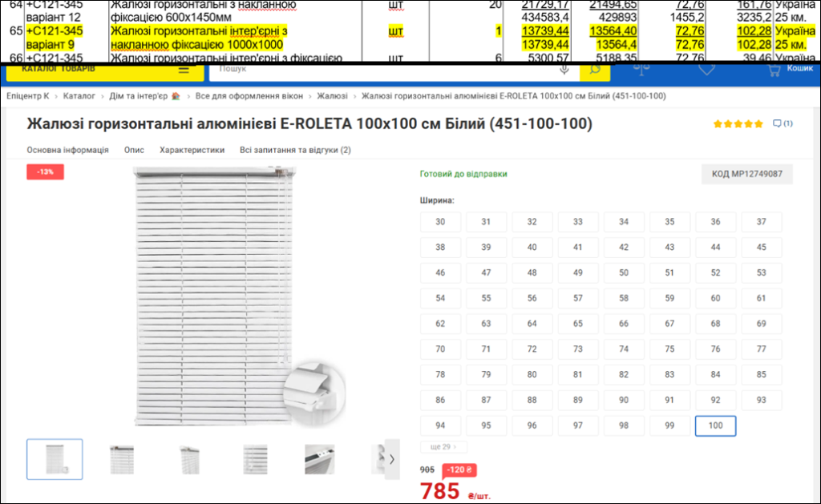This screenshot has height=504, width=821.
Task: Copy the product code КОД MP12749087
Action: coord(746,174)
